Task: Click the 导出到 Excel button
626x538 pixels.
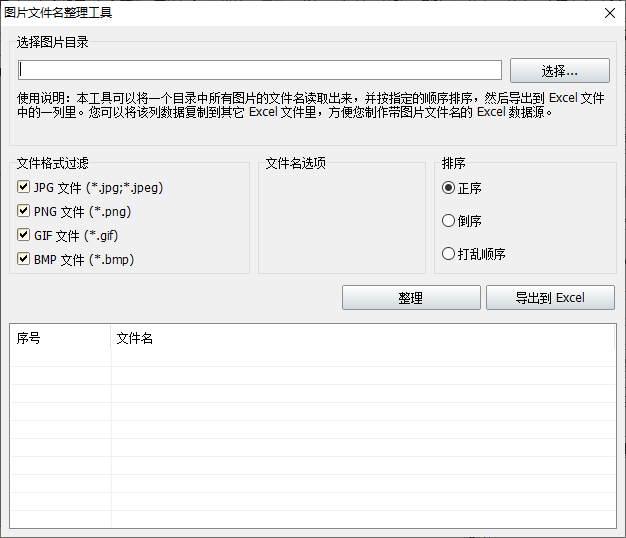Action: [550, 297]
